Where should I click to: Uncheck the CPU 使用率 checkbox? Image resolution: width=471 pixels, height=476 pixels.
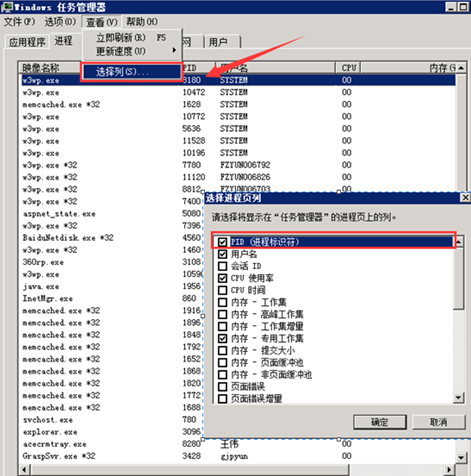coord(222,278)
